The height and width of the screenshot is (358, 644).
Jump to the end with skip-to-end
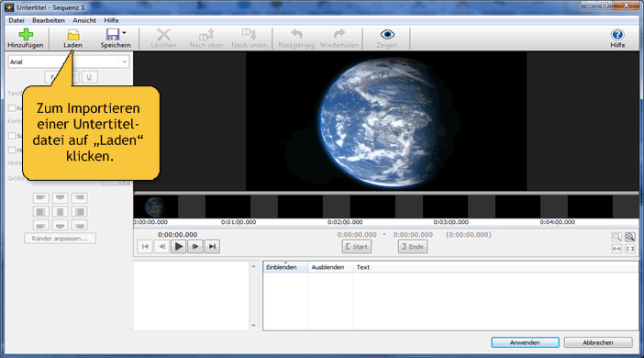point(212,247)
